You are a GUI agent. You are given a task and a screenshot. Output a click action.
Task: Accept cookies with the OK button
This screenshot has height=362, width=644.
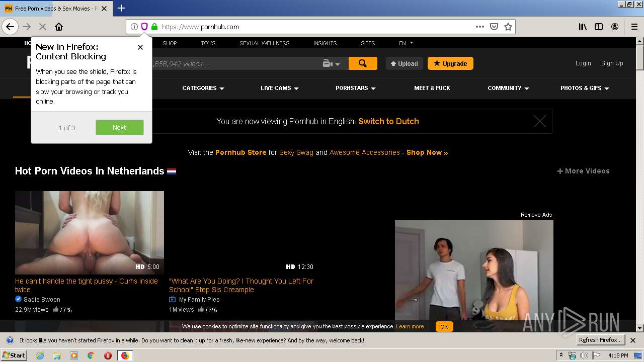coord(444,327)
